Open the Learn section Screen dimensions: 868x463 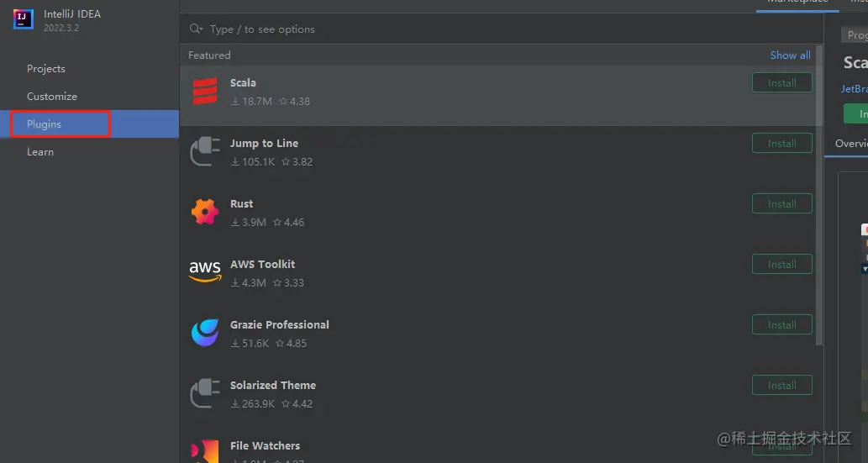(x=40, y=152)
